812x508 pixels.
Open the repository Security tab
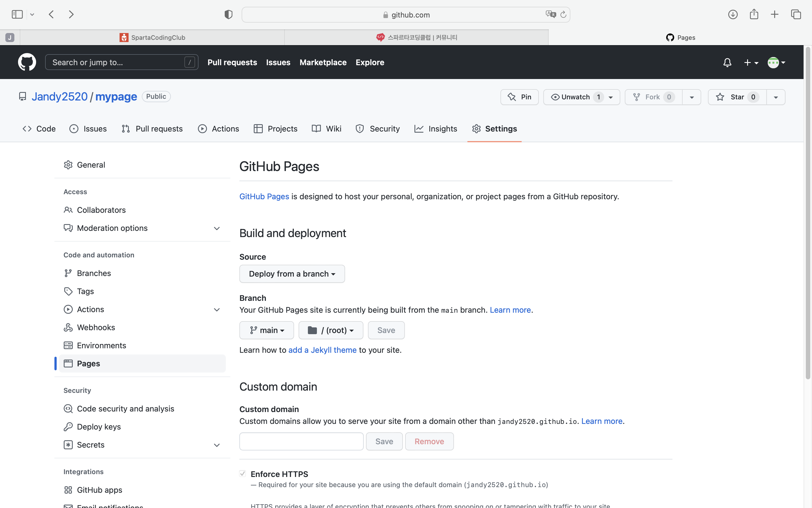point(378,129)
